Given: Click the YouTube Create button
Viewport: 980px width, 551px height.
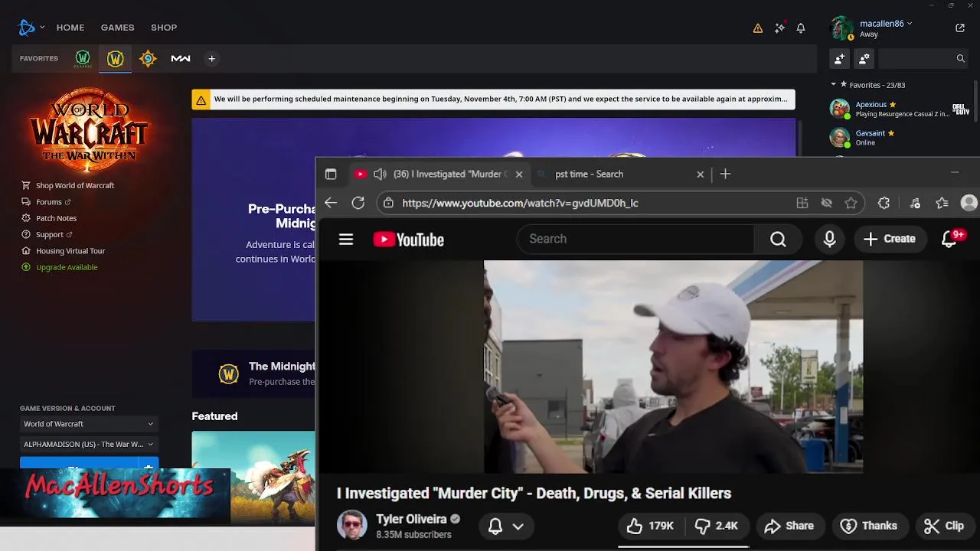Looking at the screenshot, I should click(x=890, y=239).
